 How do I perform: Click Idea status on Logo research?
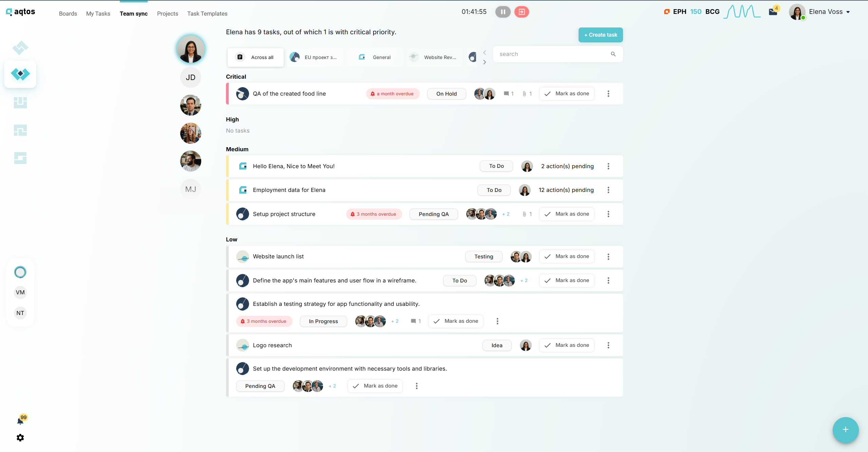(x=497, y=346)
